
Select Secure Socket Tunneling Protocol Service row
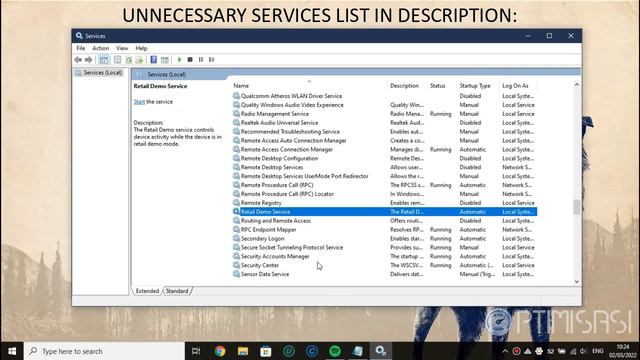[384, 248]
